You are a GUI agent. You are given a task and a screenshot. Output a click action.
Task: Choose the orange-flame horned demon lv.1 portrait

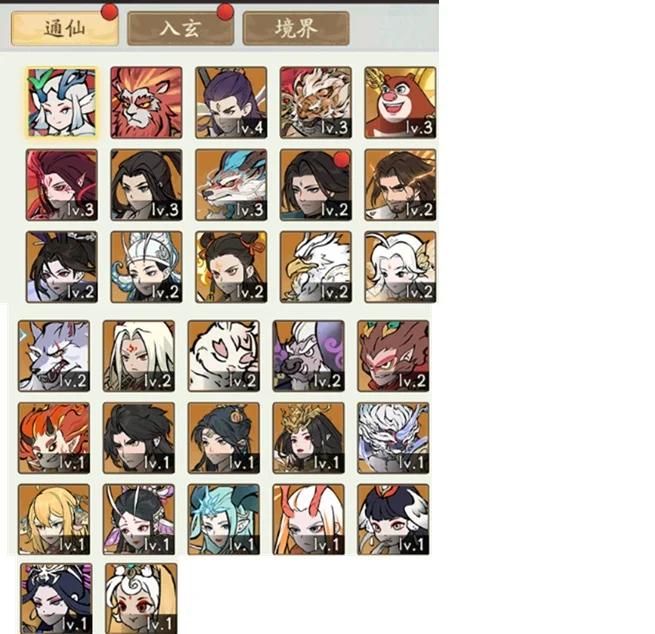54,438
